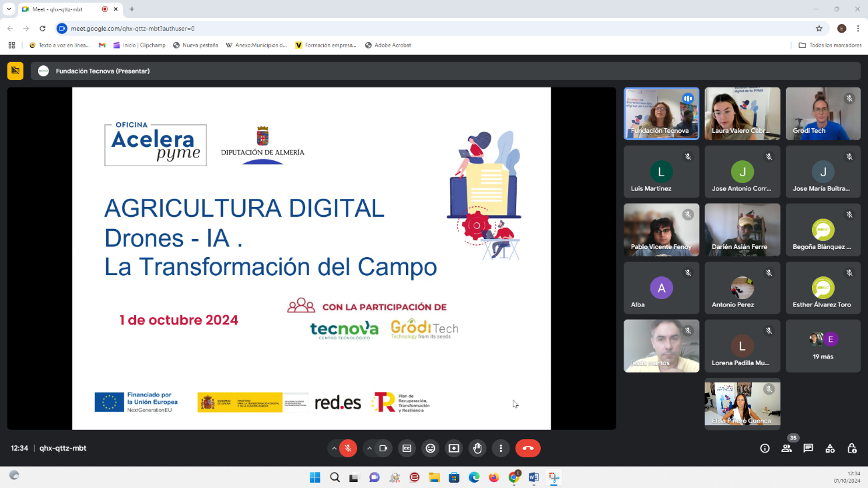Open meeting details info icon
The height and width of the screenshot is (488, 868).
pos(765,449)
